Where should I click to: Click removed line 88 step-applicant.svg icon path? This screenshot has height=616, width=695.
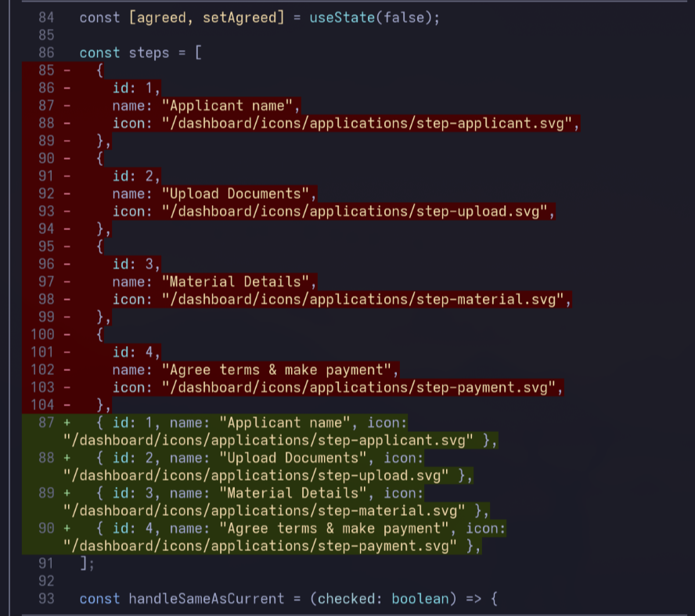click(346, 123)
